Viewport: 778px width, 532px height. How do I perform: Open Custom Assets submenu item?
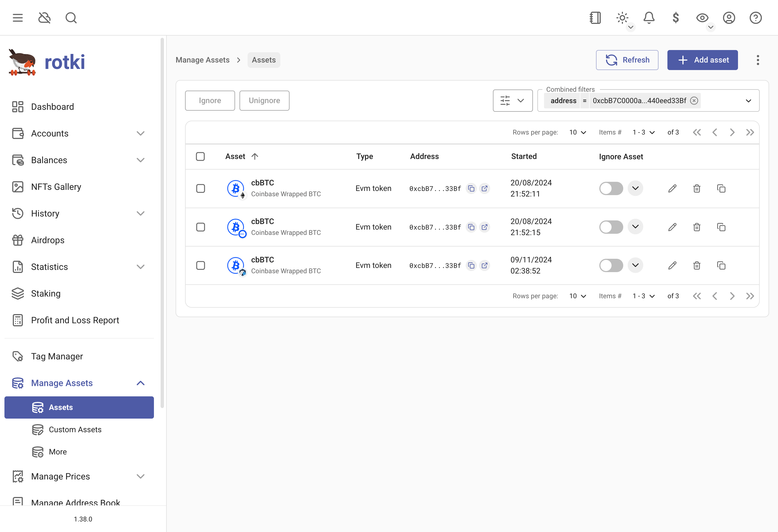pyautogui.click(x=79, y=429)
